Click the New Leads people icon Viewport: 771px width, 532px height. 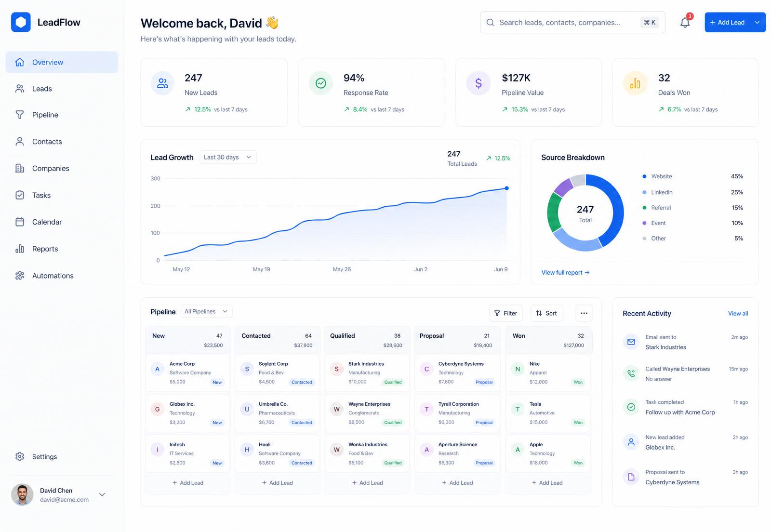[x=163, y=83]
